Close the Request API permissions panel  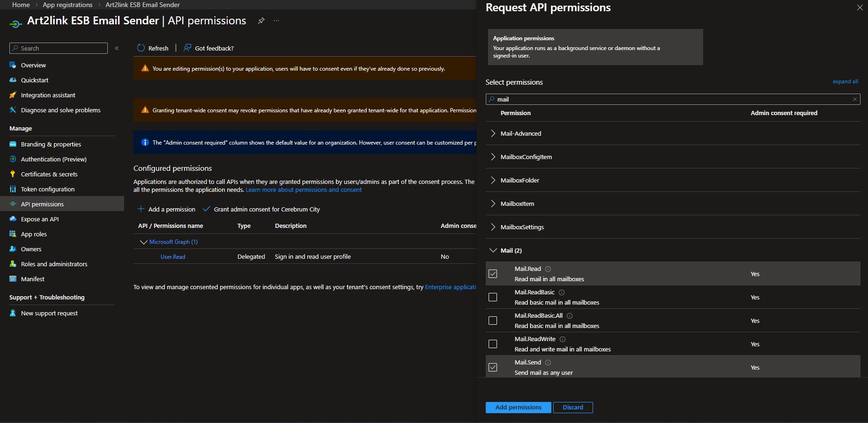coord(860,7)
